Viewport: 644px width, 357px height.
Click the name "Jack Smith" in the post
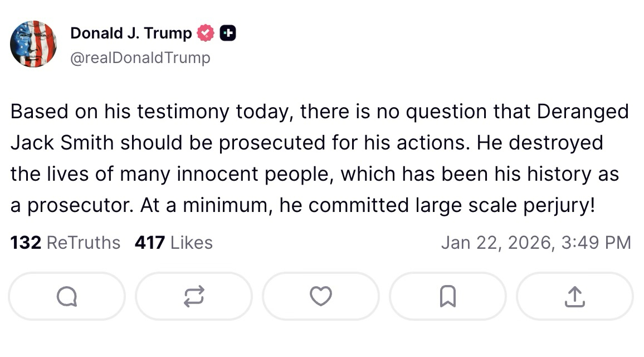point(63,143)
